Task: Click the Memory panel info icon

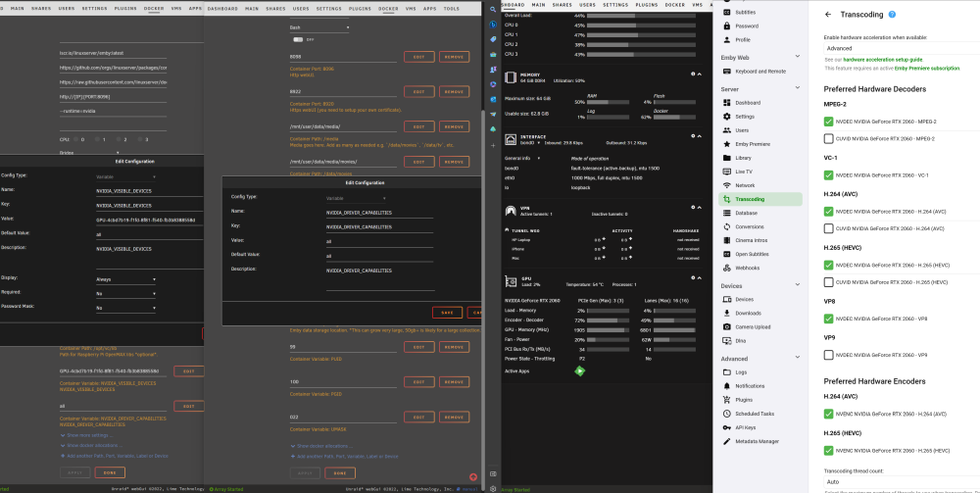Action: pyautogui.click(x=693, y=74)
